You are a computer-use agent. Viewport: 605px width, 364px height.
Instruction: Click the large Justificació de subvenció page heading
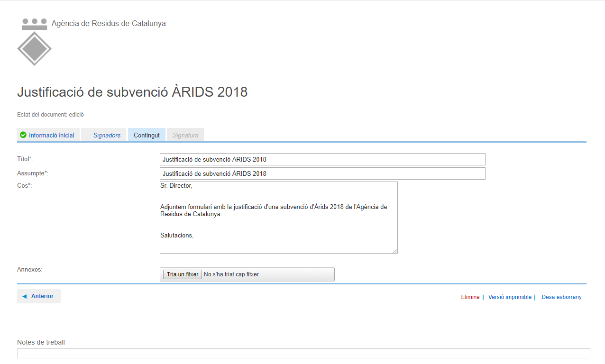(x=132, y=92)
